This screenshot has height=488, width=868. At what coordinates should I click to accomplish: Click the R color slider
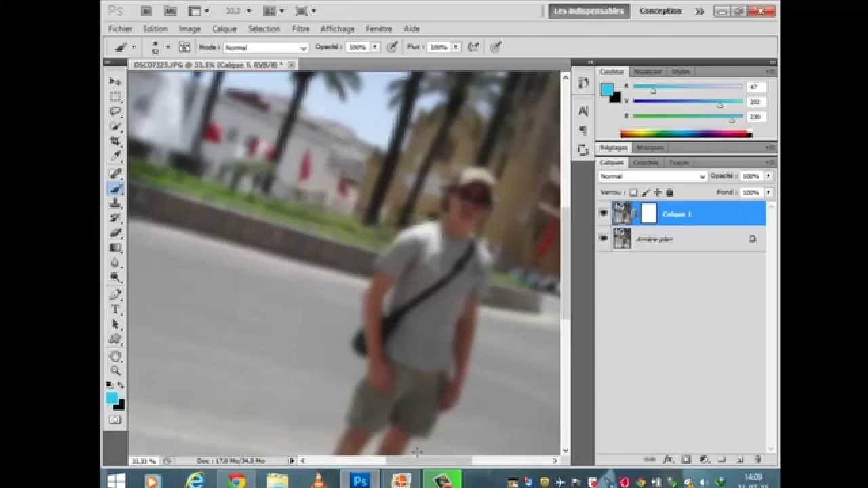coord(688,87)
